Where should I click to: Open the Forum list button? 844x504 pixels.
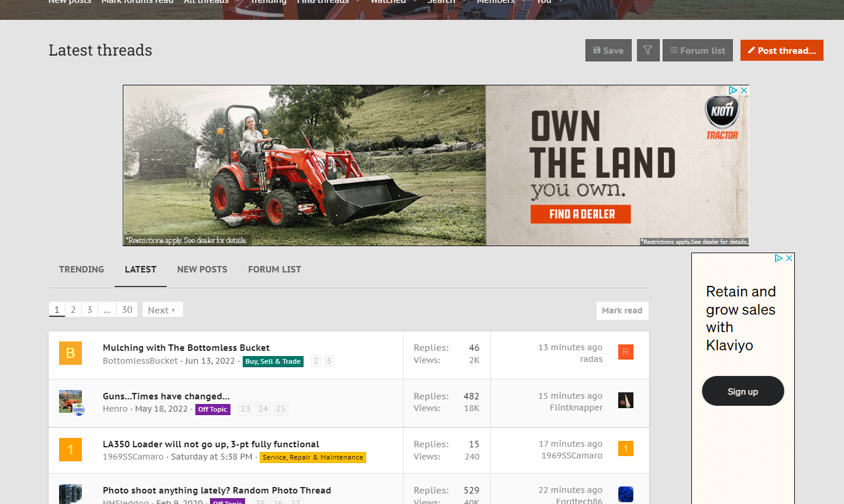coord(697,50)
